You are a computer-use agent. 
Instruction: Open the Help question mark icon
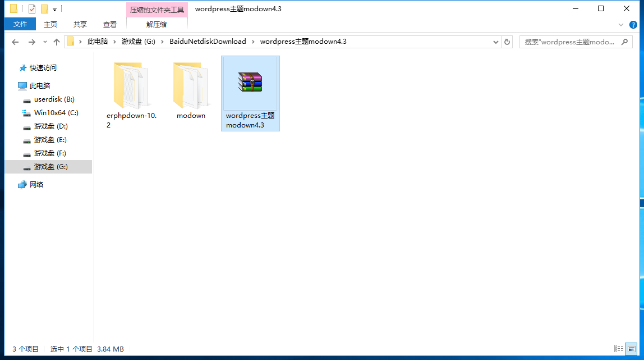pos(633,25)
